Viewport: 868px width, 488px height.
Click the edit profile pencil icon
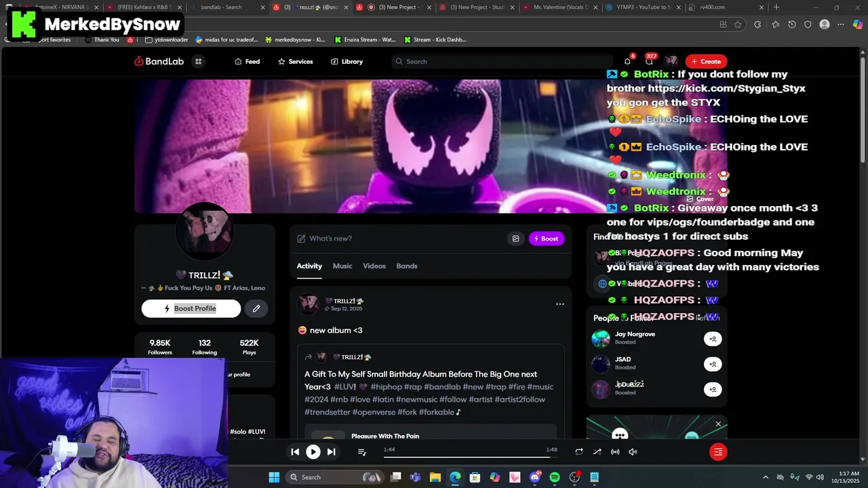(x=256, y=308)
